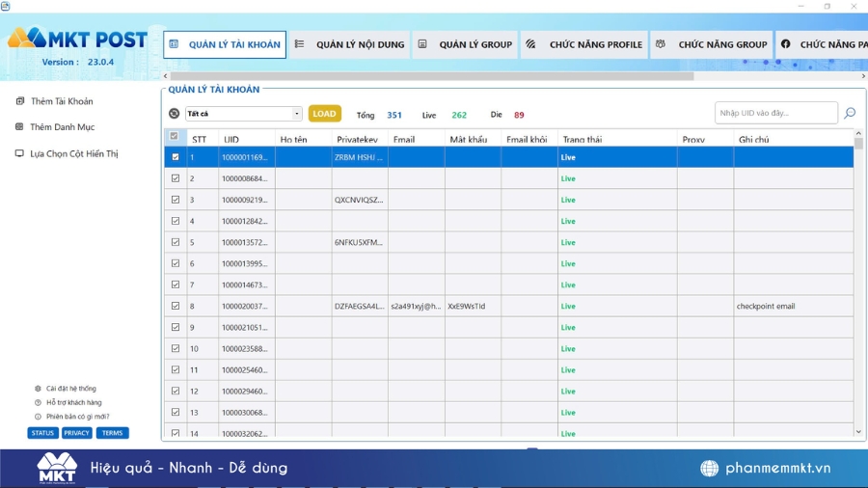Open the Quản Lý Group tab
Viewport: 868px width, 488px height.
coord(465,44)
